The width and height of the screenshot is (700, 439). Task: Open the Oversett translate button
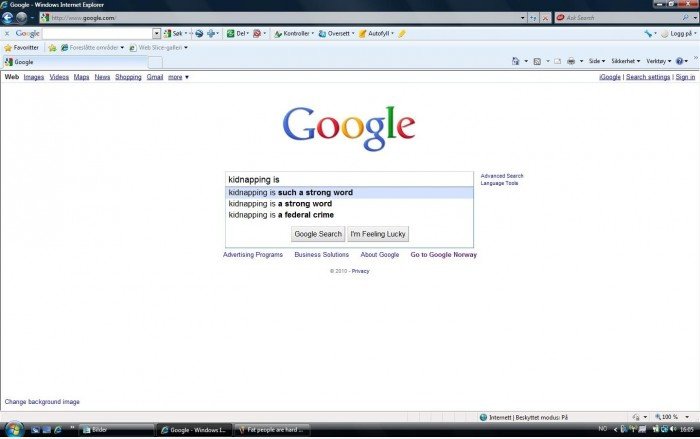[x=336, y=33]
